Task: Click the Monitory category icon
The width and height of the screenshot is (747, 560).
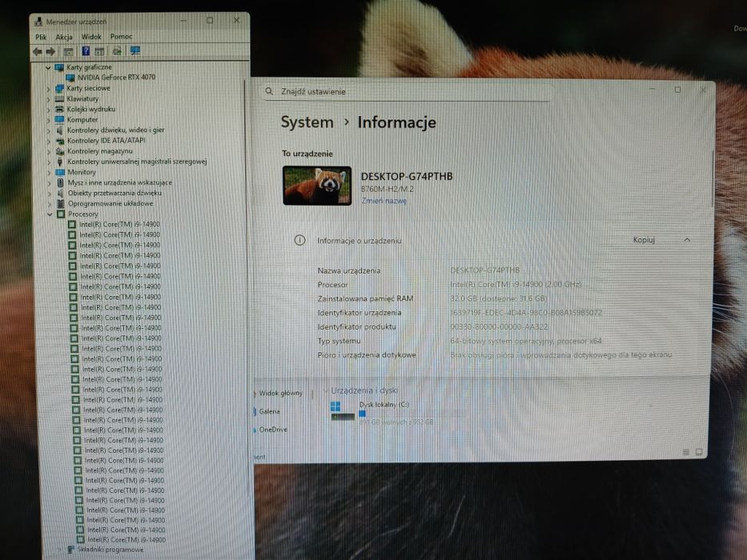Action: click(60, 172)
